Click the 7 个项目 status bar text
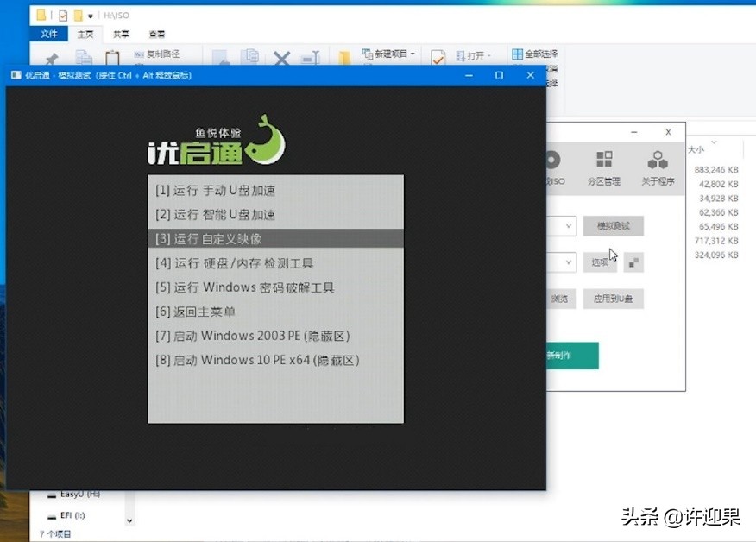The width and height of the screenshot is (756, 542). (x=55, y=534)
